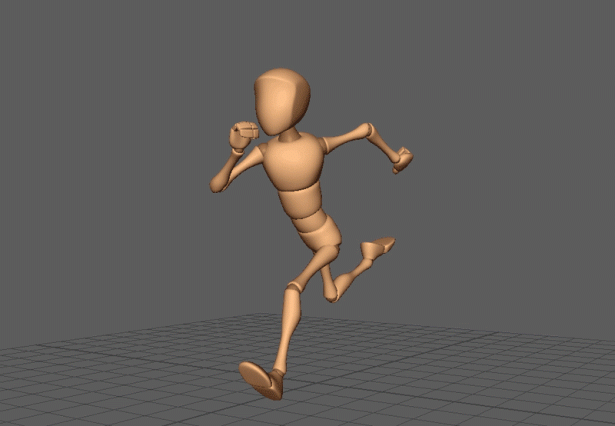Click the mannequin's pelvis segment
This screenshot has width=615, height=426.
[321, 238]
